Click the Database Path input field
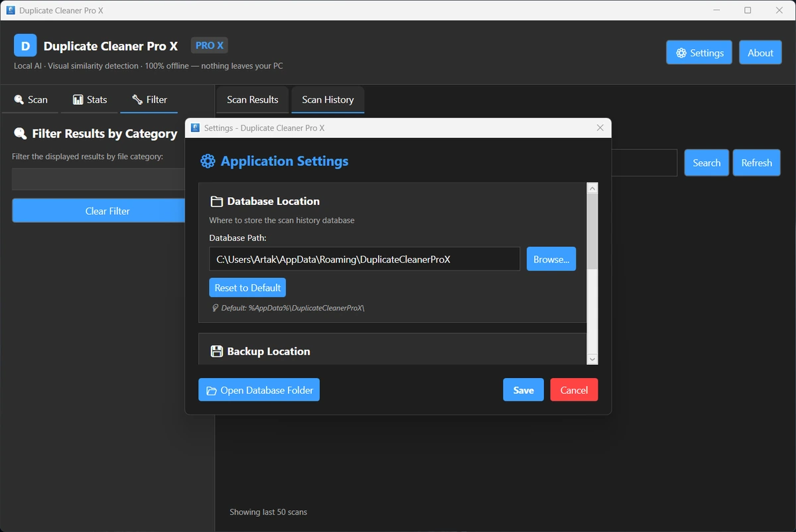Image resolution: width=796 pixels, height=532 pixels. (x=365, y=259)
